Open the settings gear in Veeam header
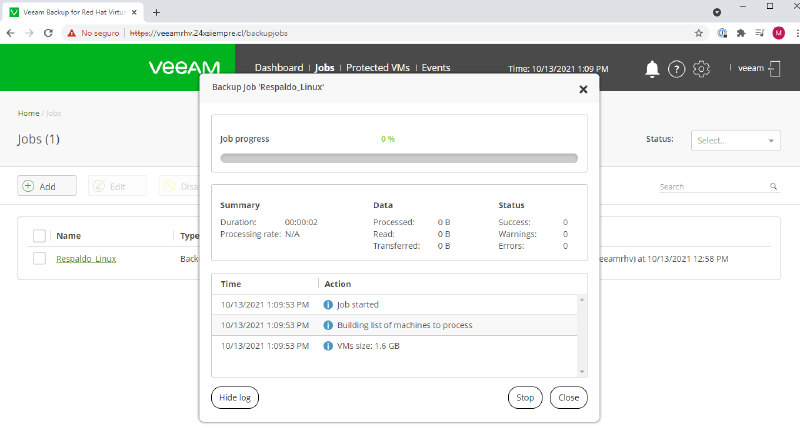 pos(701,69)
